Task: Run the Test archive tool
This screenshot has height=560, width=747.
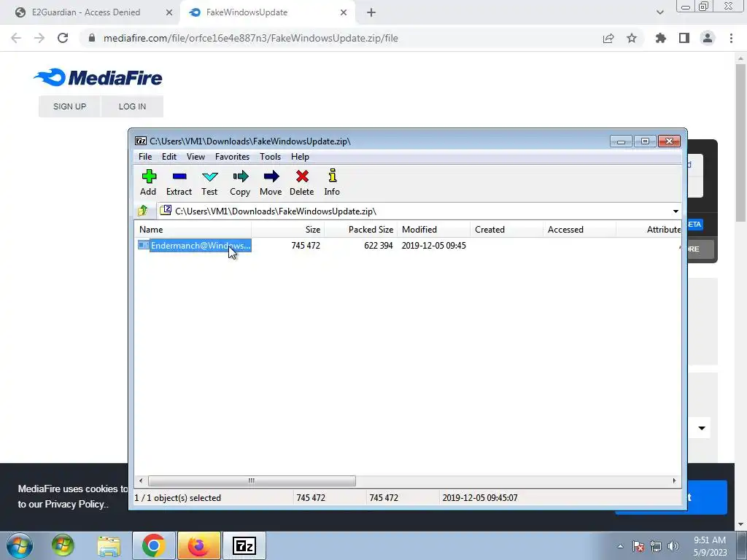Action: coord(209,182)
